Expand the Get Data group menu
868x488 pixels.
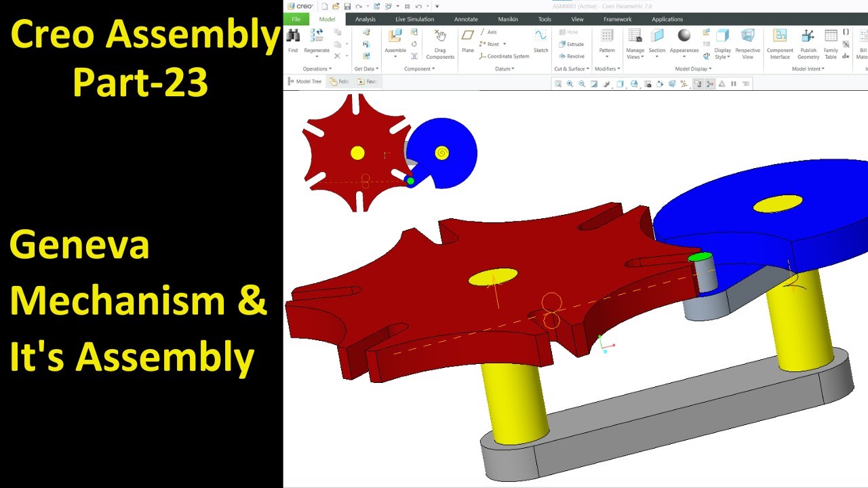[366, 68]
